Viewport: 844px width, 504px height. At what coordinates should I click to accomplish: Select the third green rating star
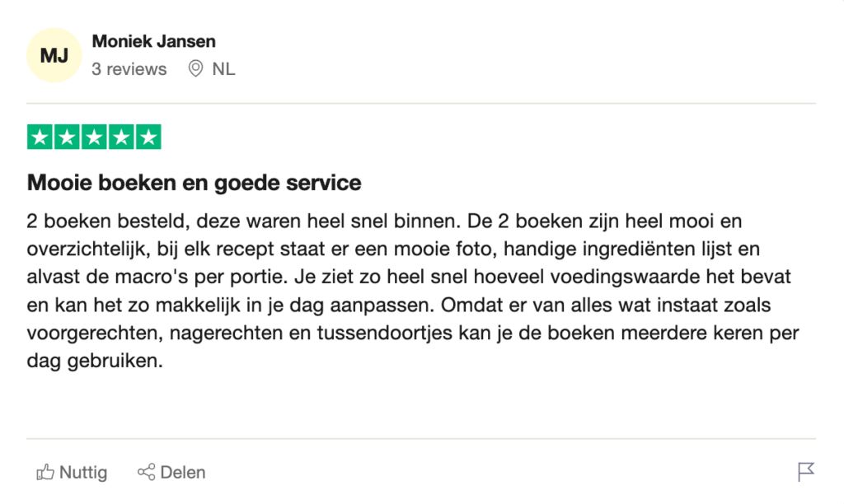[x=94, y=138]
